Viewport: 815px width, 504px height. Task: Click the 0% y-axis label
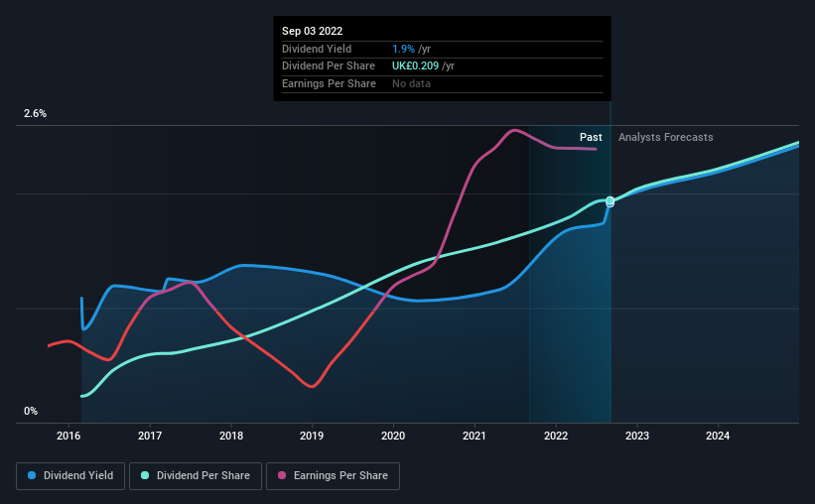pyautogui.click(x=31, y=411)
